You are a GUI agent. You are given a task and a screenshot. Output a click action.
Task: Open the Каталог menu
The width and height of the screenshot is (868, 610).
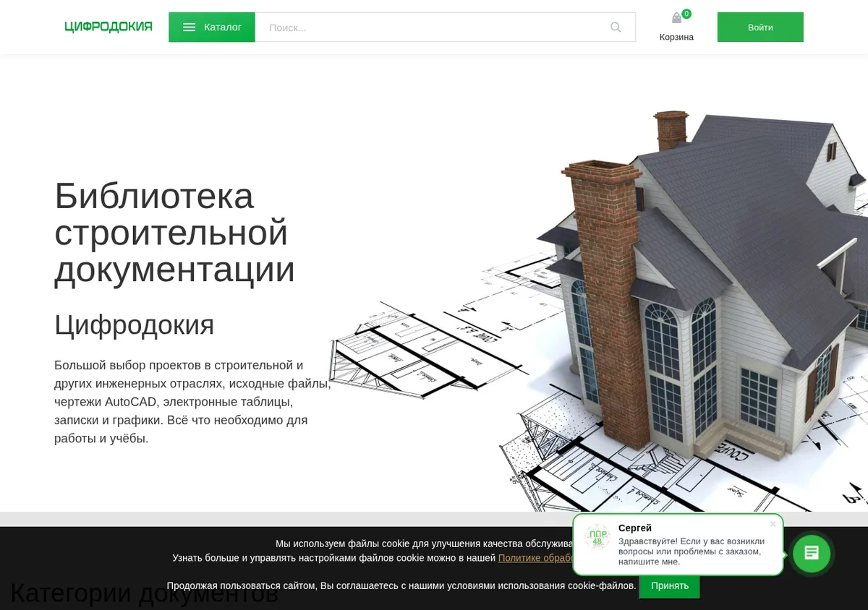212,27
